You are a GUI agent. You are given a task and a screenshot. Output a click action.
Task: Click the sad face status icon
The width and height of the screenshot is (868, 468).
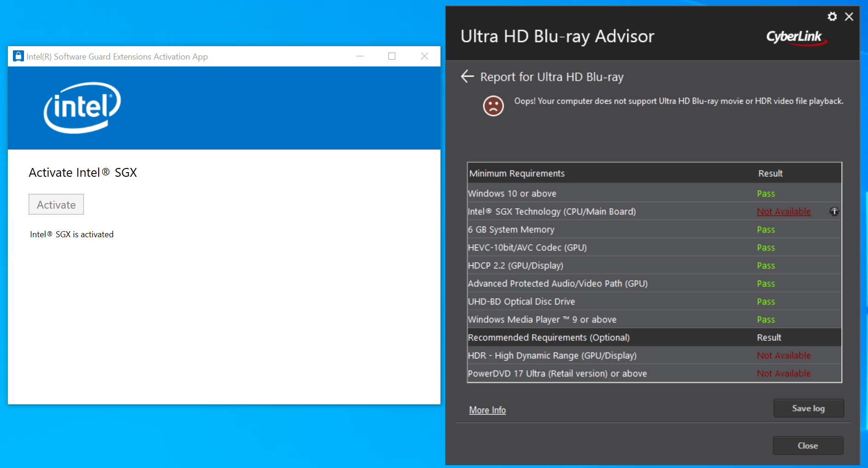pyautogui.click(x=493, y=106)
